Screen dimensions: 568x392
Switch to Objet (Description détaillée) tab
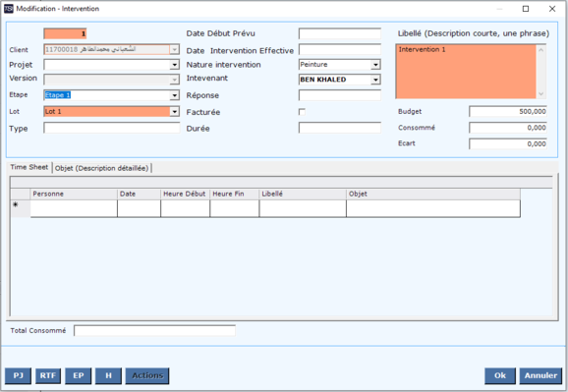pyautogui.click(x=102, y=168)
